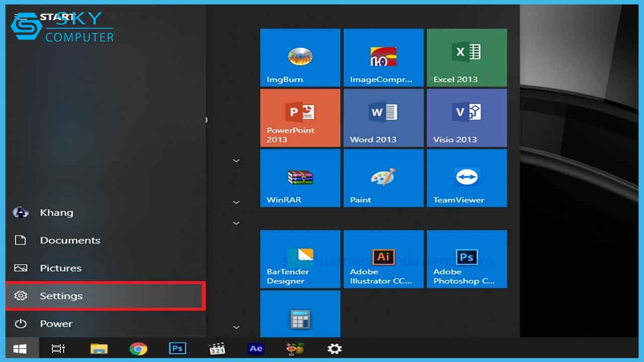Launch After Effects from the taskbar
The width and height of the screenshot is (644, 362).
click(x=256, y=348)
